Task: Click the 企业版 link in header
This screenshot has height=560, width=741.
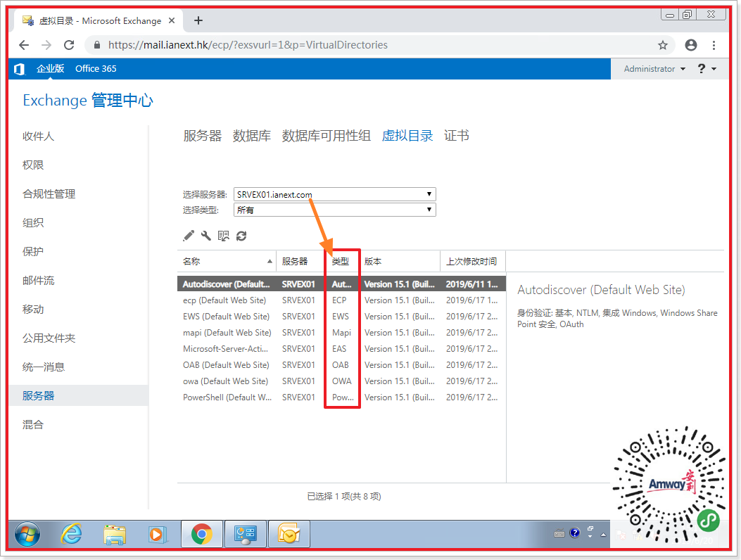Action: tap(51, 68)
